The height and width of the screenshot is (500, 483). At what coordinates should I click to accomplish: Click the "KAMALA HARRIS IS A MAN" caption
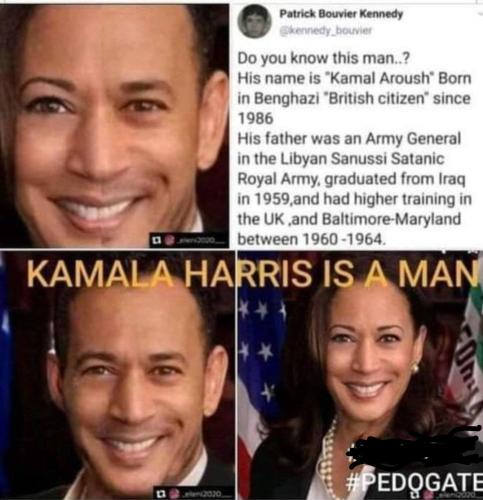(x=252, y=275)
